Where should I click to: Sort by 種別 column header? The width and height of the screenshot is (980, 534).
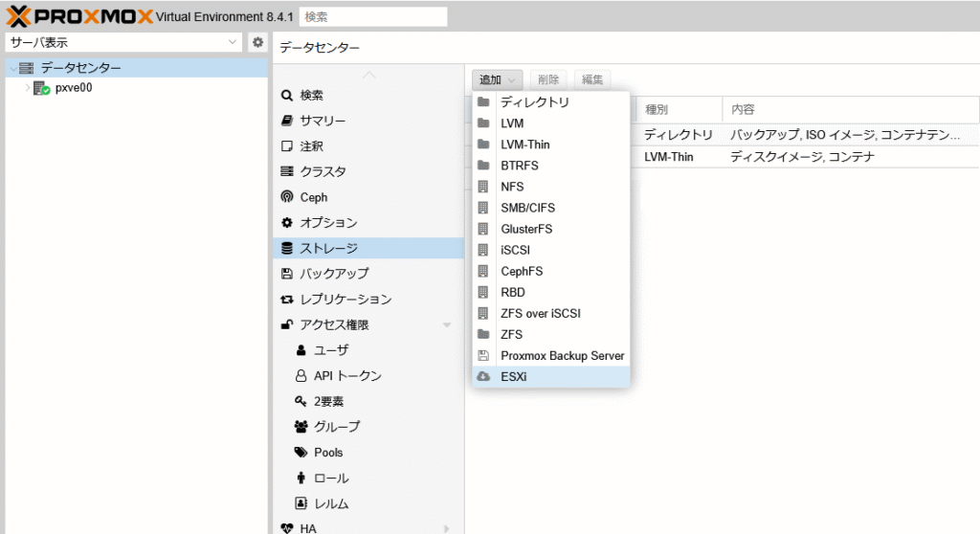679,109
